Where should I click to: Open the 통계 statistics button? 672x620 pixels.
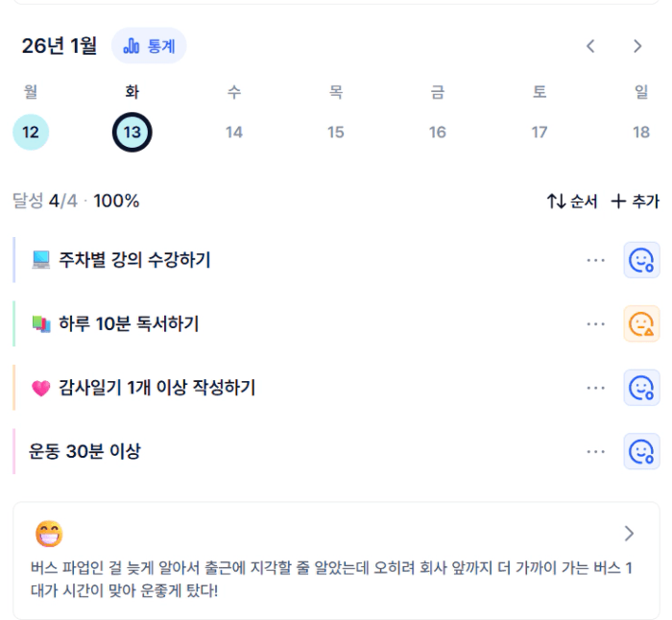149,46
